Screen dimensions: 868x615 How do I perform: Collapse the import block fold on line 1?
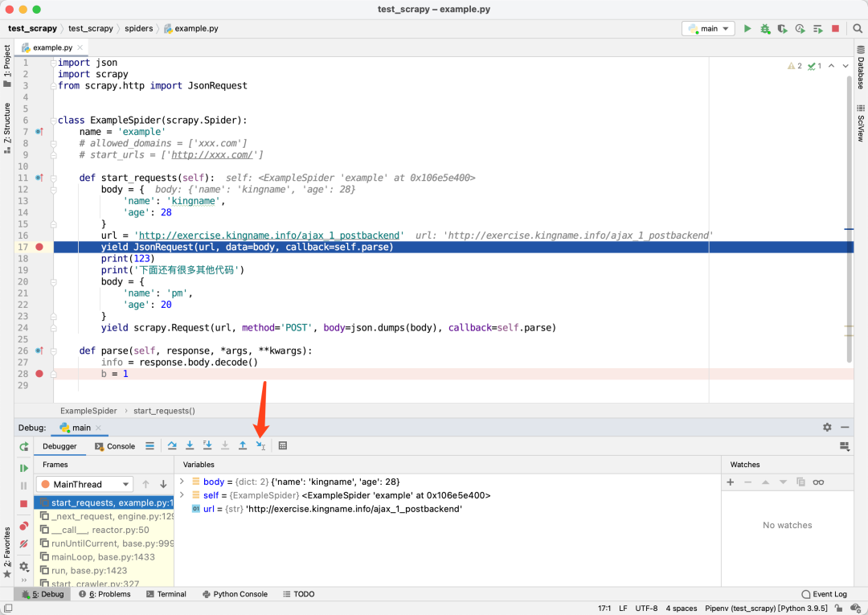(x=54, y=63)
